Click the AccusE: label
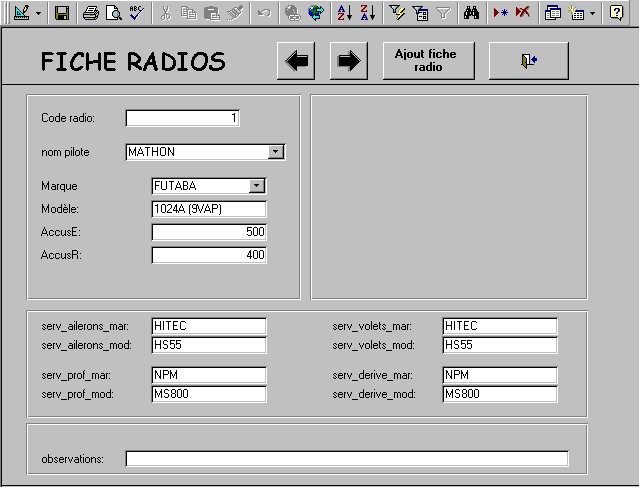The height and width of the screenshot is (487, 639). [61, 232]
